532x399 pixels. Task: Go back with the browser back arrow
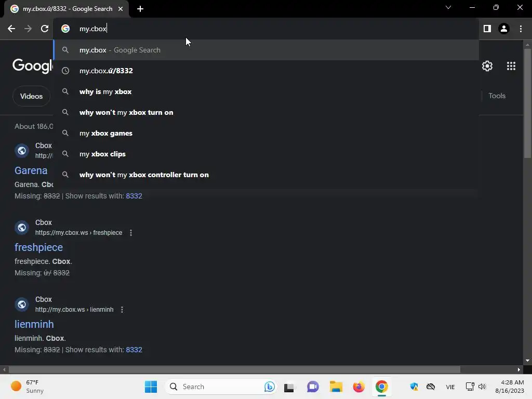tap(11, 29)
